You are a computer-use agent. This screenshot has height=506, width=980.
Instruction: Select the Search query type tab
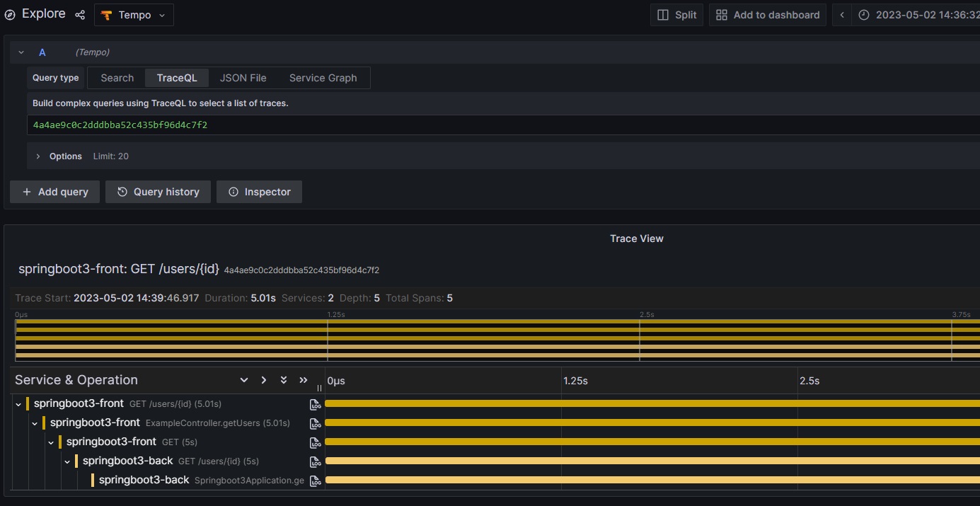coord(117,78)
